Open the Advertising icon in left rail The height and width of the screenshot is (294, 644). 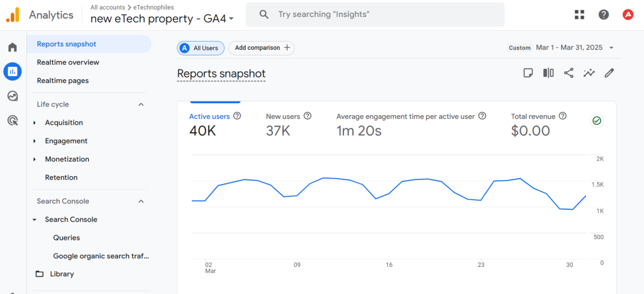[x=12, y=120]
